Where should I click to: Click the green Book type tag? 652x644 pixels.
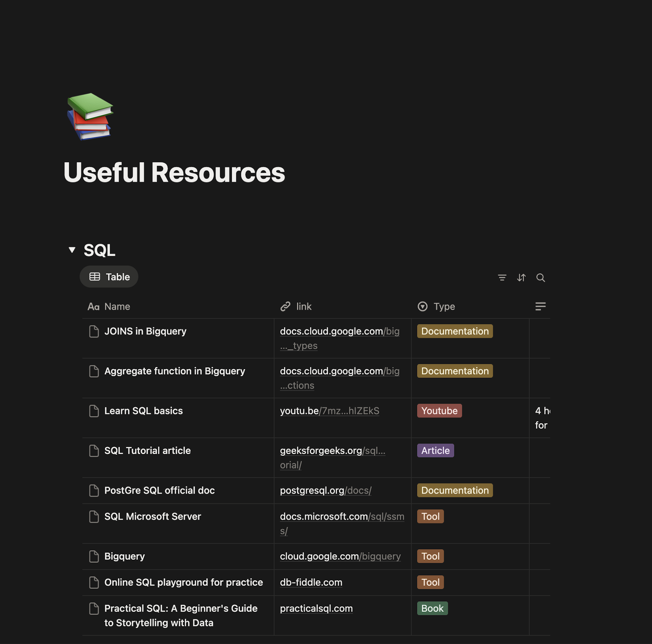(432, 608)
